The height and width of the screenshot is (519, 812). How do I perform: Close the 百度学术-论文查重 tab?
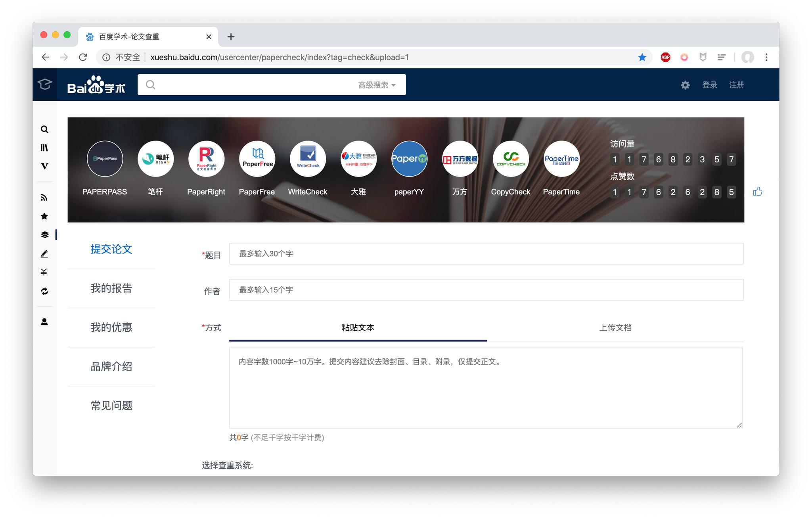coord(209,37)
